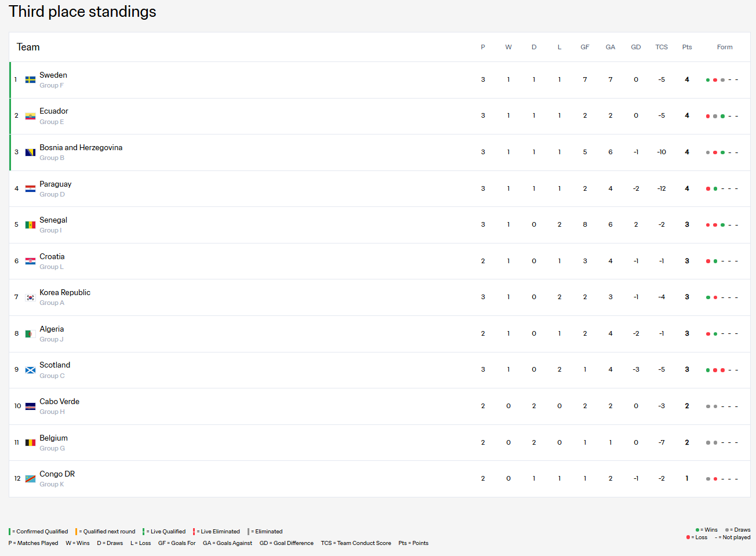Open the Cabo Verde team link

pyautogui.click(x=59, y=401)
